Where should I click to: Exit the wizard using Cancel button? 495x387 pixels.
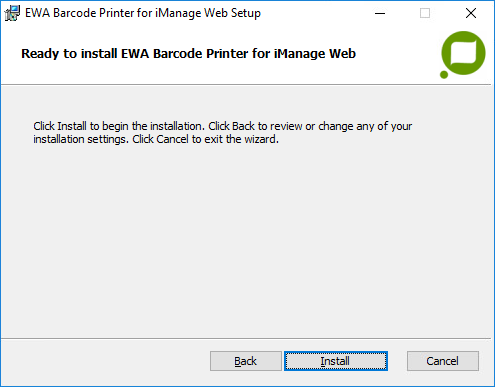click(443, 361)
